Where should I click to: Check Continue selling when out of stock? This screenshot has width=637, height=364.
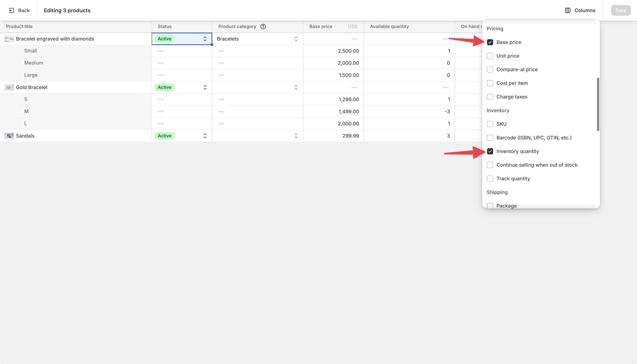pyautogui.click(x=490, y=165)
